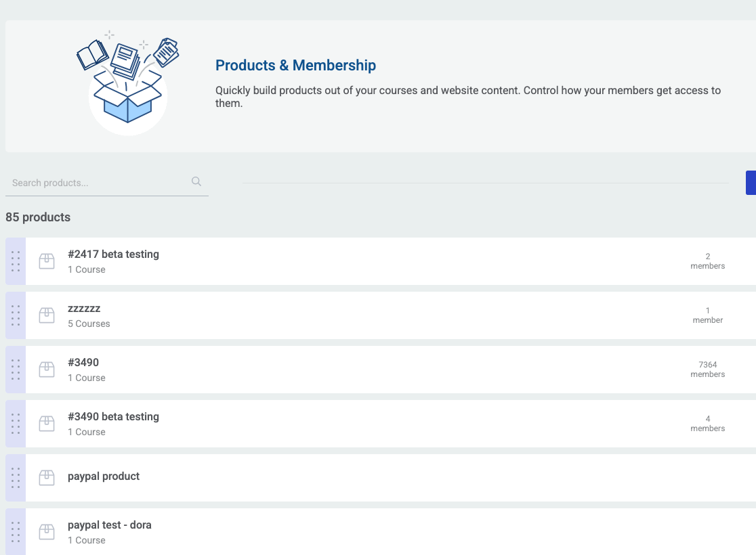Click 1 Course under #2417 beta testing

86,270
